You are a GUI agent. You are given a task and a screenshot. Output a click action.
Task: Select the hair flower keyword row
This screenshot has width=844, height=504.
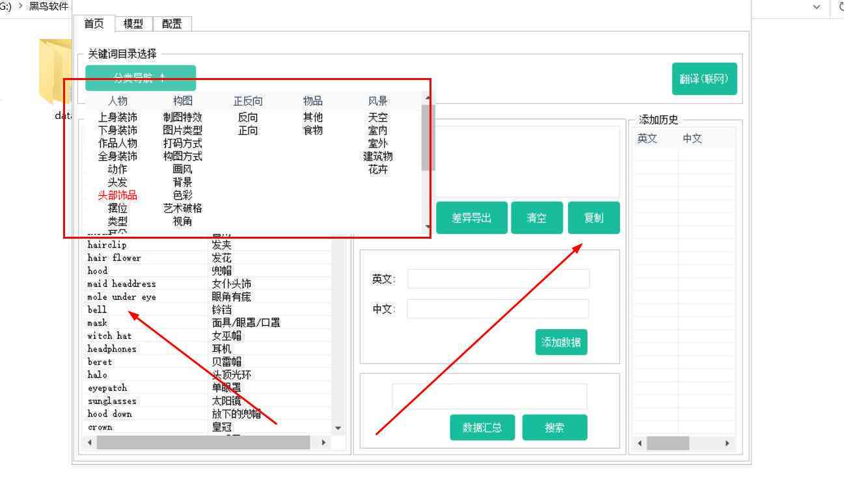208,258
